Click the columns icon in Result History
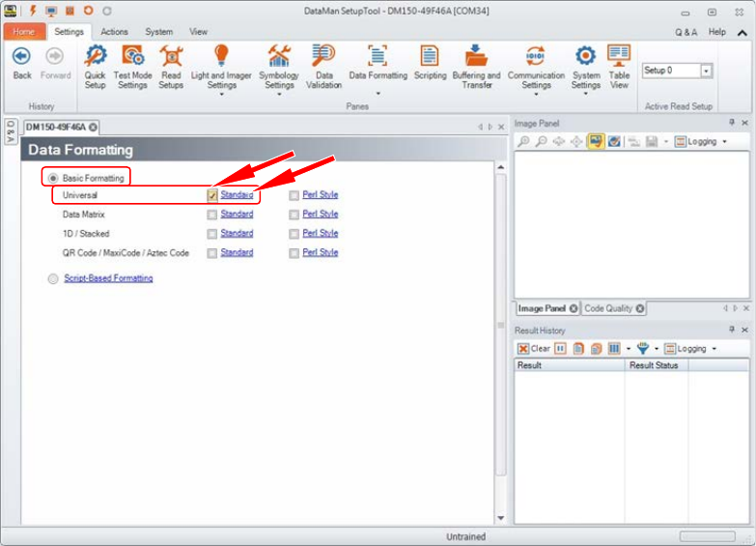The height and width of the screenshot is (546, 756). click(614, 349)
